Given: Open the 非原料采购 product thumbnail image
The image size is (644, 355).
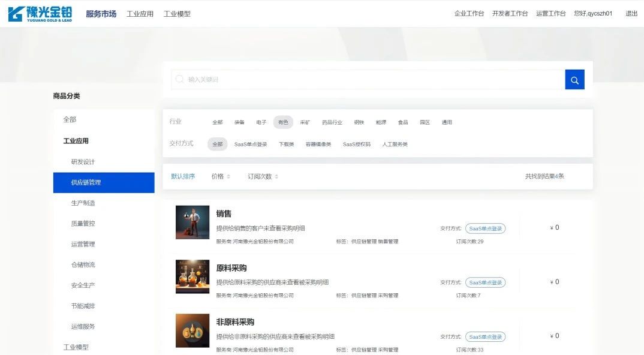Looking at the screenshot, I should (192, 330).
